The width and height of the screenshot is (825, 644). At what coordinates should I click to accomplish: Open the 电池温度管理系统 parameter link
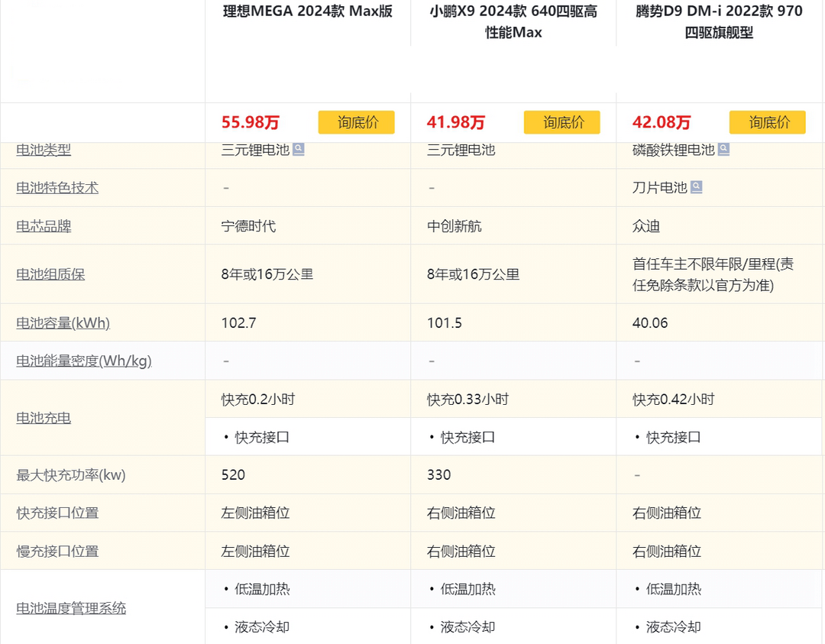point(71,608)
